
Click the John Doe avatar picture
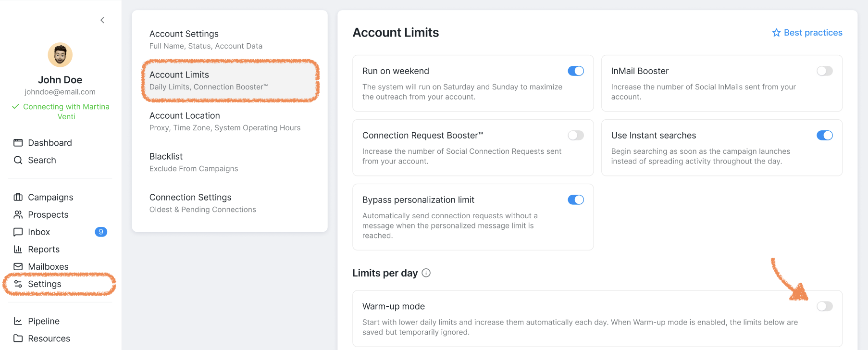point(60,55)
